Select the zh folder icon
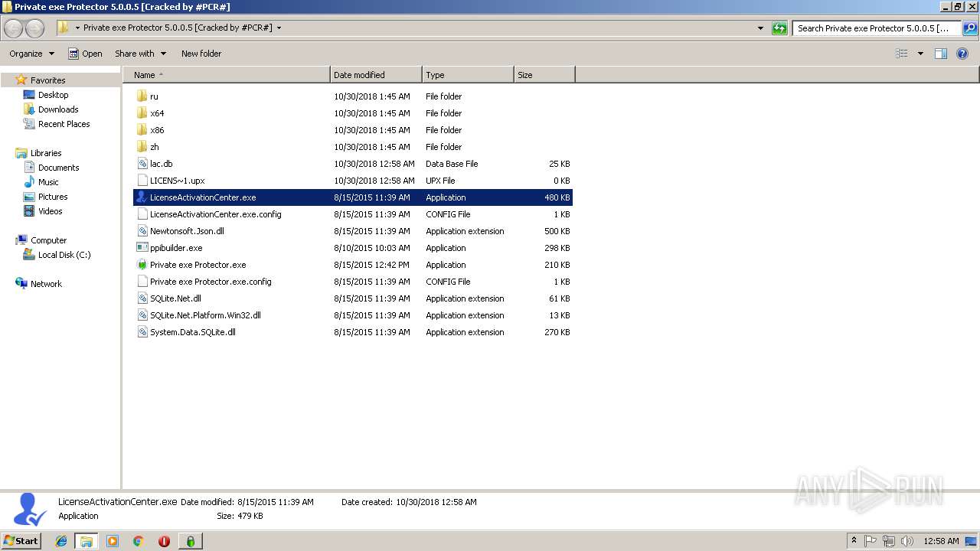980x551 pixels. coord(142,147)
